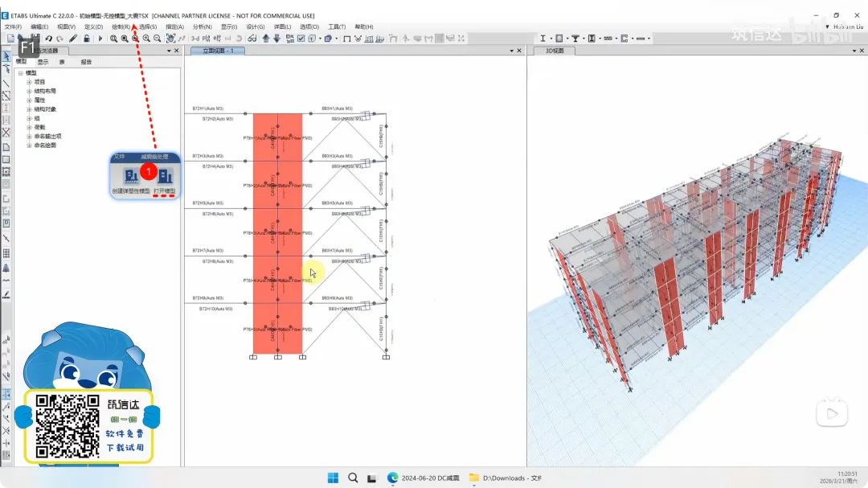The width and height of the screenshot is (868, 488).
Task: Open elevation view panel dropdown arrow
Action: [x=511, y=51]
